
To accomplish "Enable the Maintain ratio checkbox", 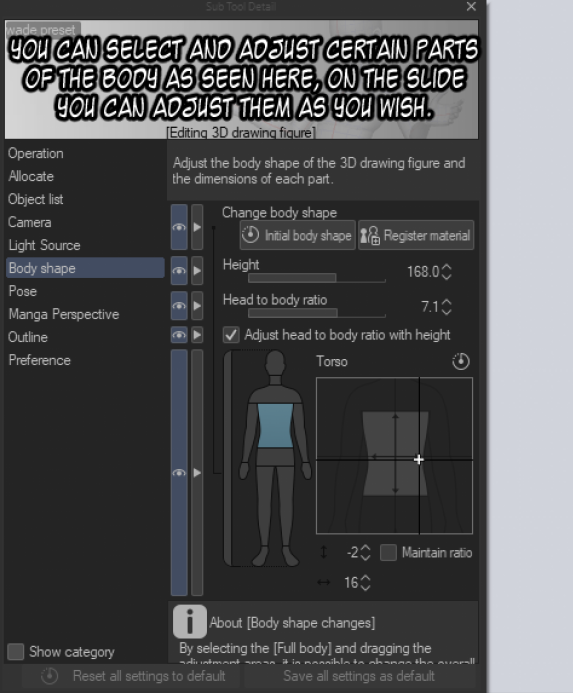I will point(388,552).
